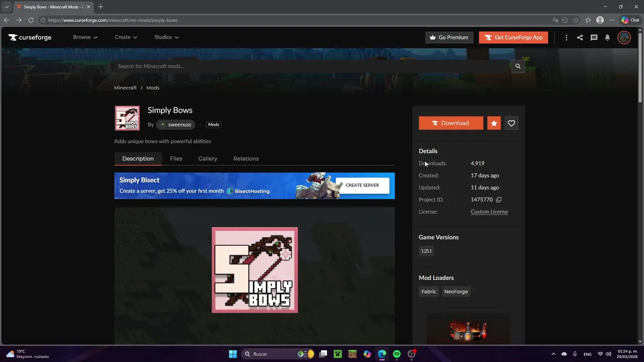Click the CurseForge logo in the header

[30, 37]
